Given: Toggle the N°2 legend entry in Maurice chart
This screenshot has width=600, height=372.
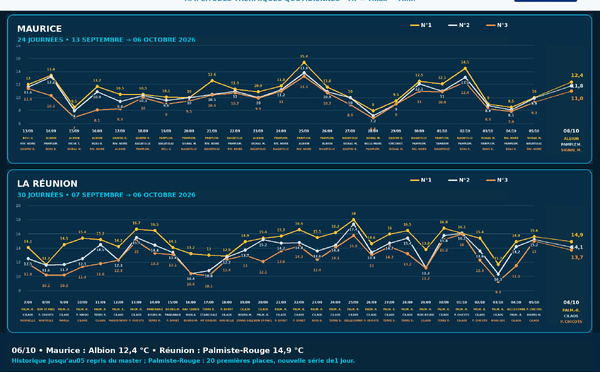Looking at the screenshot, I should (459, 25).
